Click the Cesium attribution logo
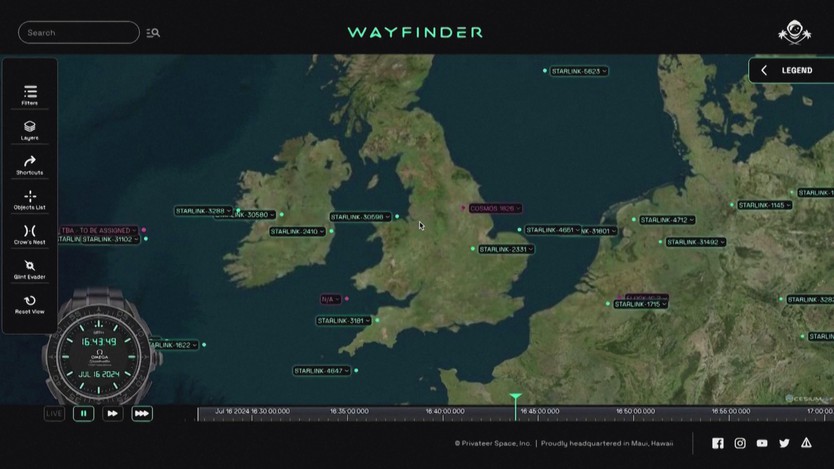The height and width of the screenshot is (469, 834). tap(808, 398)
